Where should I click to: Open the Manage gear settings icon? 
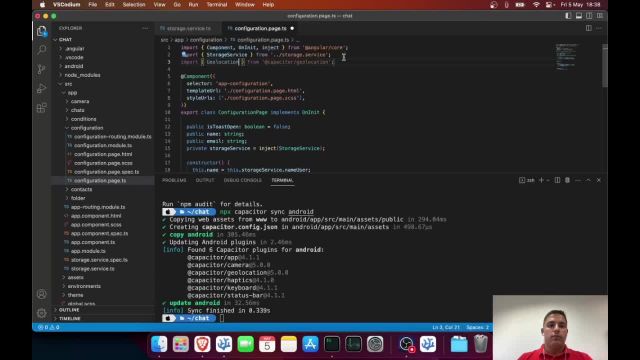[42, 313]
